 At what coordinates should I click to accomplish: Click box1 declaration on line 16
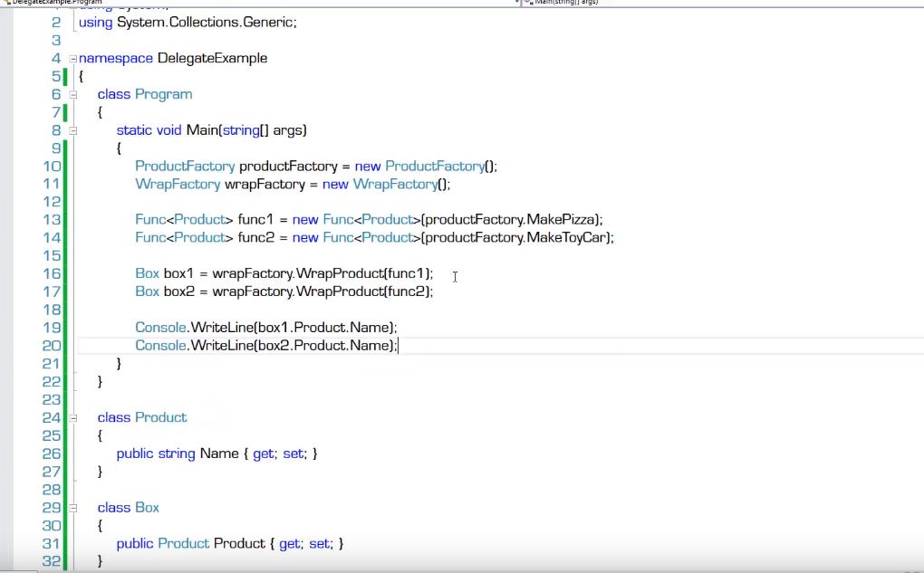pyautogui.click(x=178, y=273)
